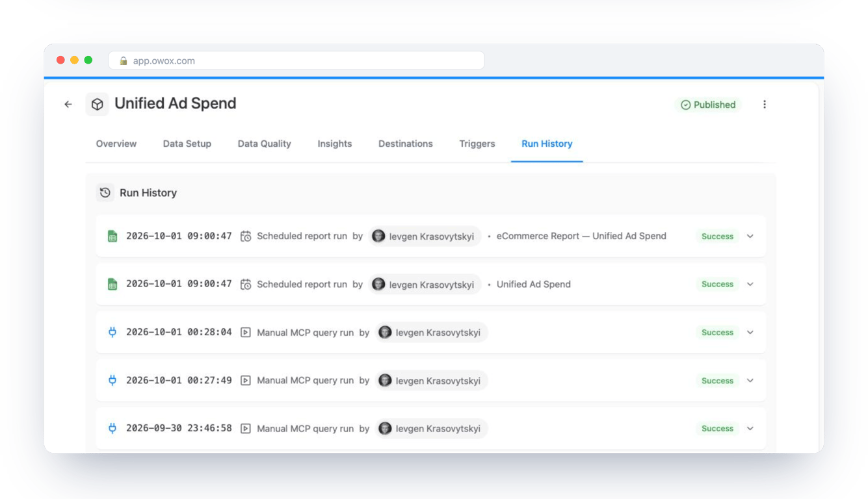Click the timestamp 2026-09-30 23:46:58

(179, 428)
